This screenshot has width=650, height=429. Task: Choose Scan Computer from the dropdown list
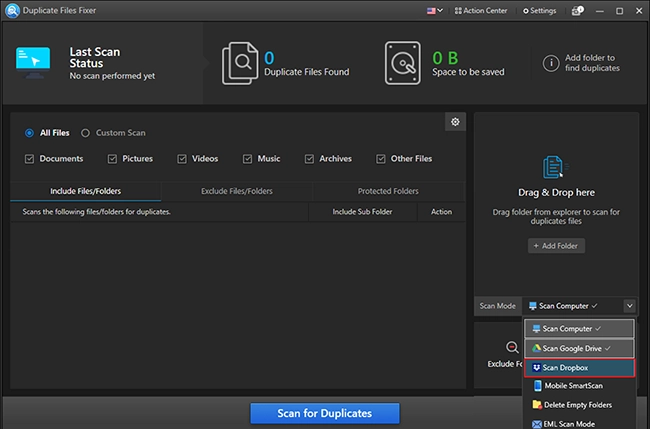pyautogui.click(x=579, y=329)
